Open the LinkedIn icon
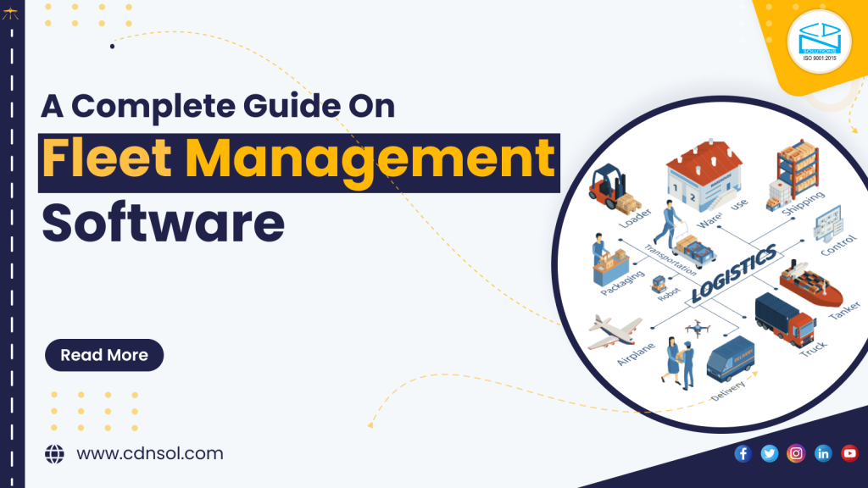This screenshot has width=868, height=488. coord(822,453)
